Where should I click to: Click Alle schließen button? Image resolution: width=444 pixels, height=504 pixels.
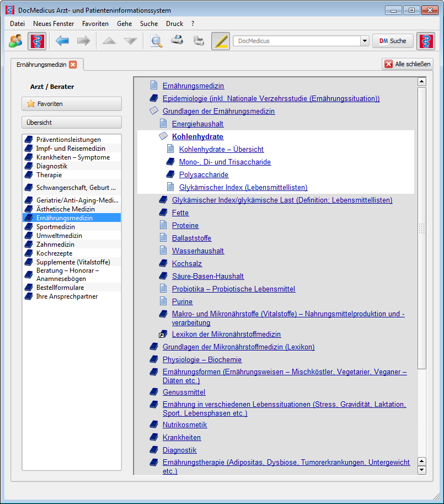[x=408, y=64]
